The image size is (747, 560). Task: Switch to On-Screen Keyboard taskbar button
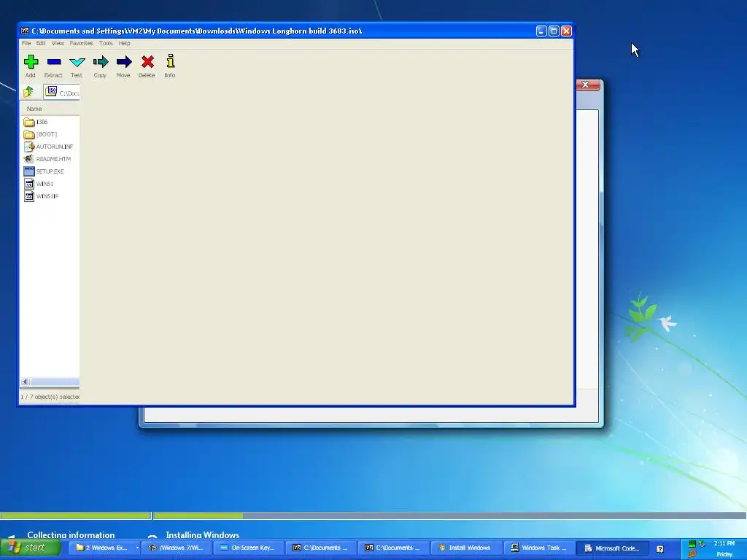point(248,548)
